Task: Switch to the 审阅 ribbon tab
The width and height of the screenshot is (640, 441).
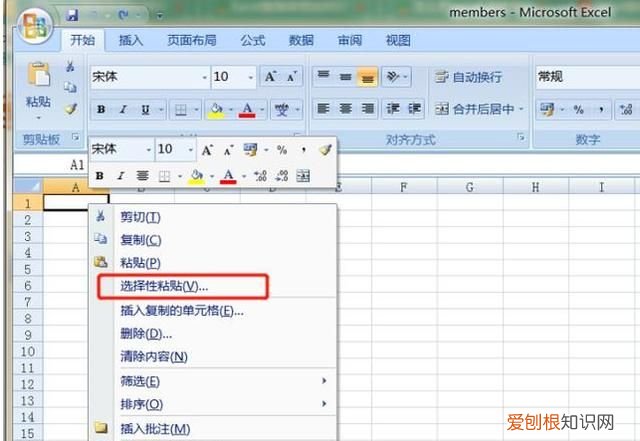Action: [x=350, y=40]
